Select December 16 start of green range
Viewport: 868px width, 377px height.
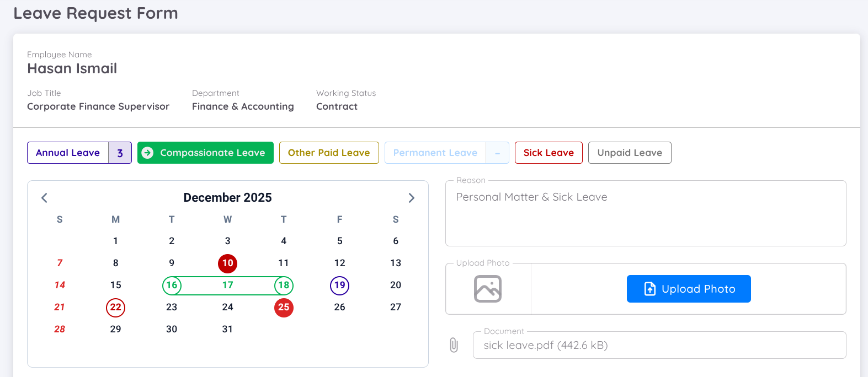click(x=172, y=286)
